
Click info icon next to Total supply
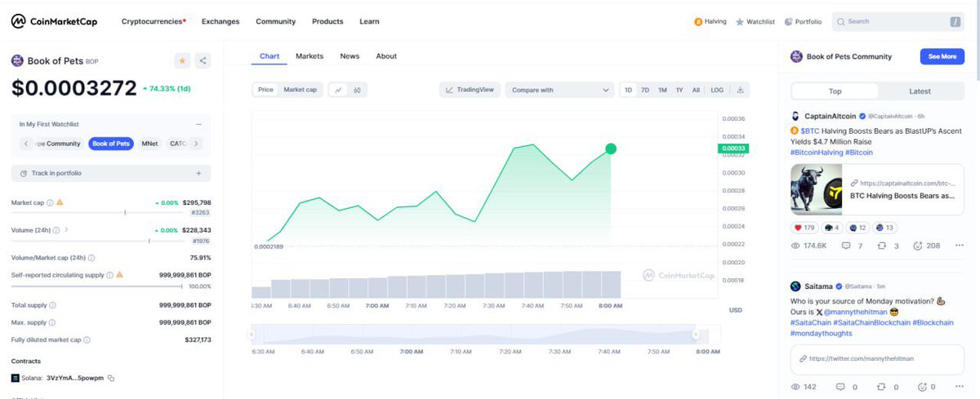pos(52,305)
